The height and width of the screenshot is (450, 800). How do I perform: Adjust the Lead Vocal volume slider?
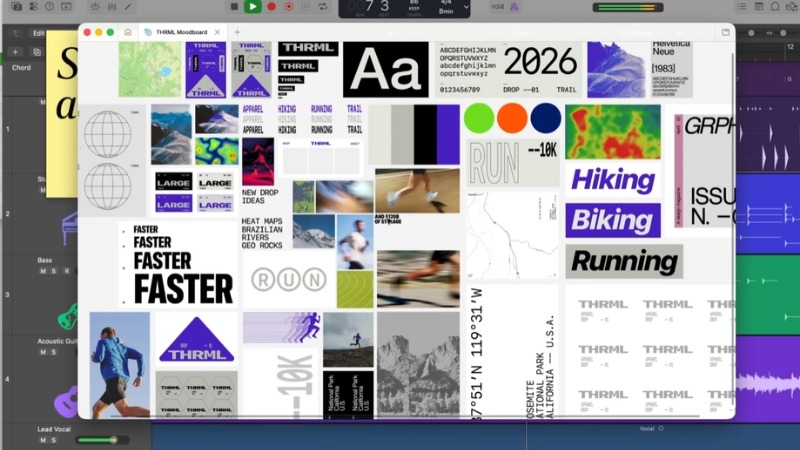click(113, 439)
